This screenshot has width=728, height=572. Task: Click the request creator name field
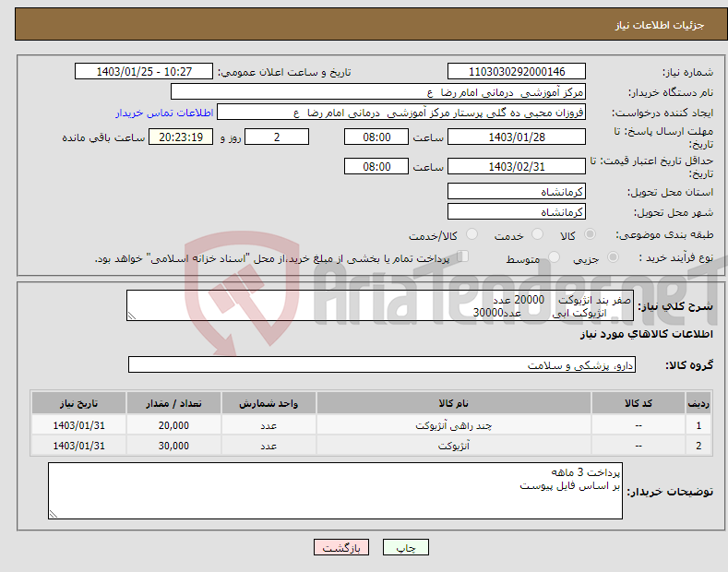click(401, 113)
